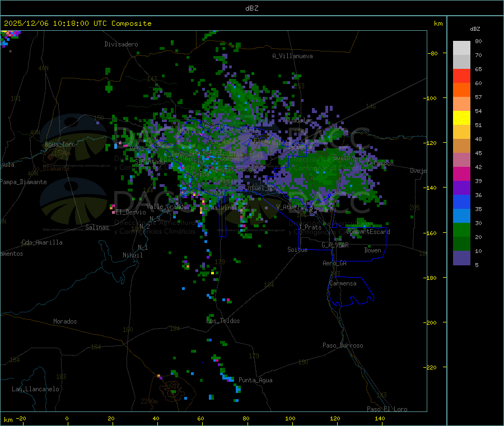The image size is (504, 426).
Task: Click the 'Agua_Toro' map label
Action: [60, 144]
